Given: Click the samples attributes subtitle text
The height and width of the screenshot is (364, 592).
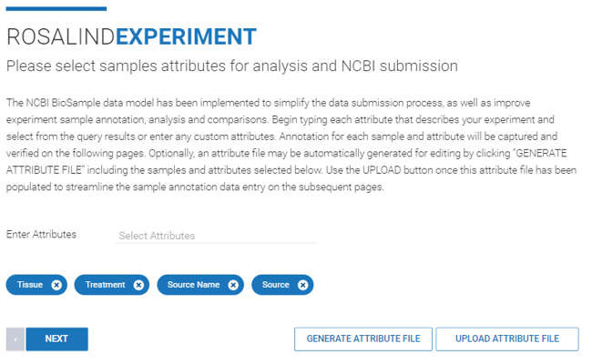Looking at the screenshot, I should click(232, 66).
